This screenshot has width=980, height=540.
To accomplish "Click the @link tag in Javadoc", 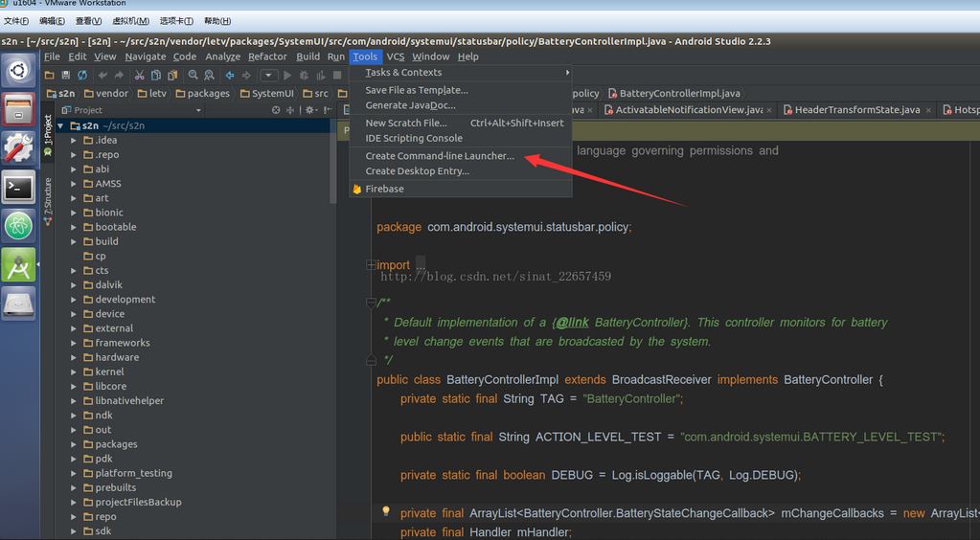I will point(572,323).
